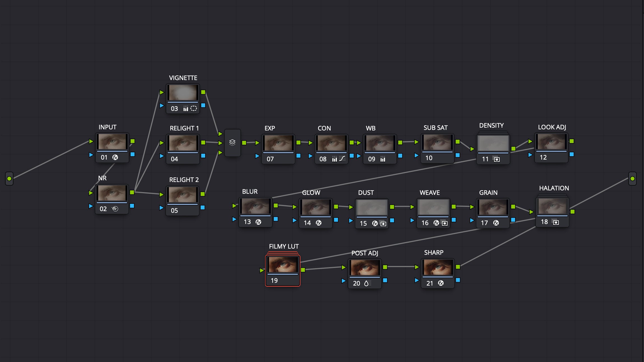Click the color bars icon on node 09

(383, 159)
